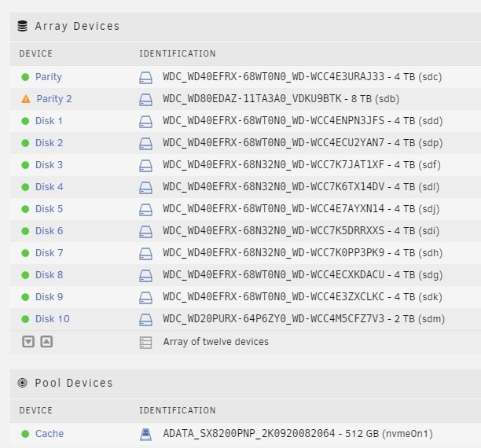
Task: Click the green status dot for Disk 5
Action: click(x=25, y=209)
